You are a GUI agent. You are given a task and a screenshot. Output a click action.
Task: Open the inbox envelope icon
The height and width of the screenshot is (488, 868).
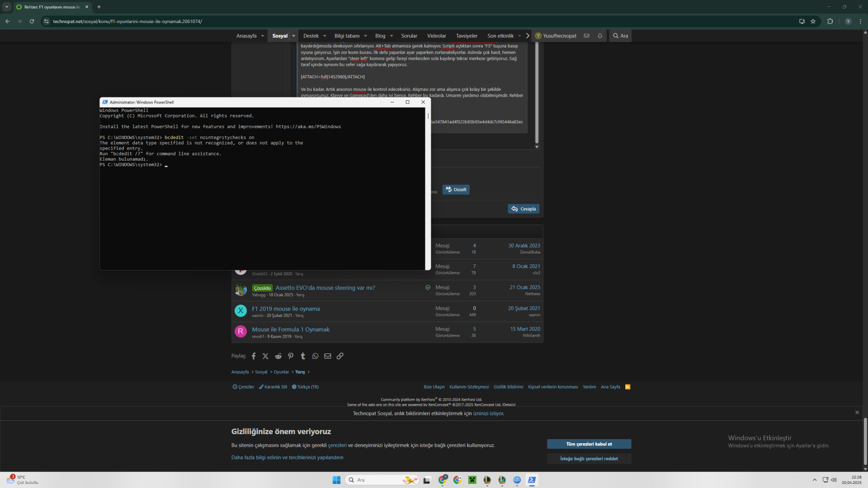586,36
